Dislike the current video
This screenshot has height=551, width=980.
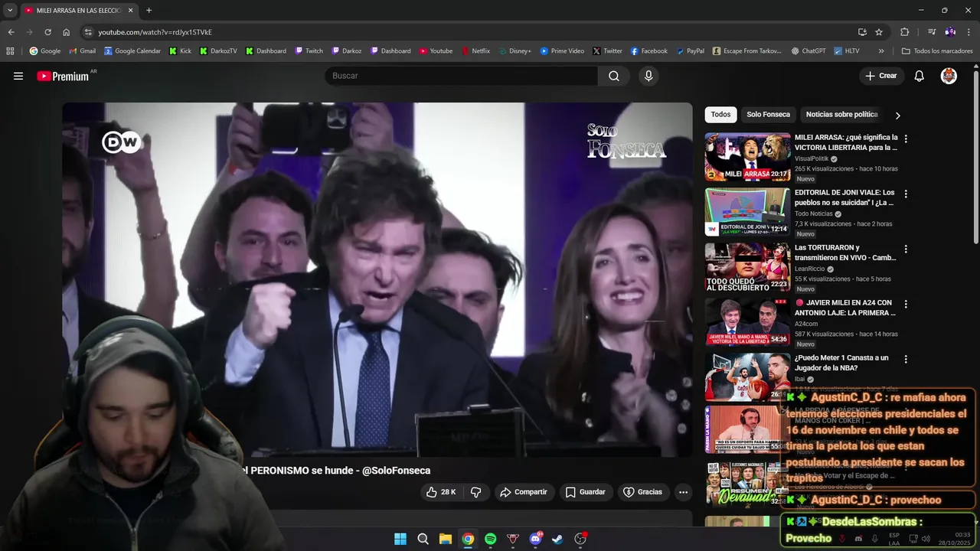point(475,492)
